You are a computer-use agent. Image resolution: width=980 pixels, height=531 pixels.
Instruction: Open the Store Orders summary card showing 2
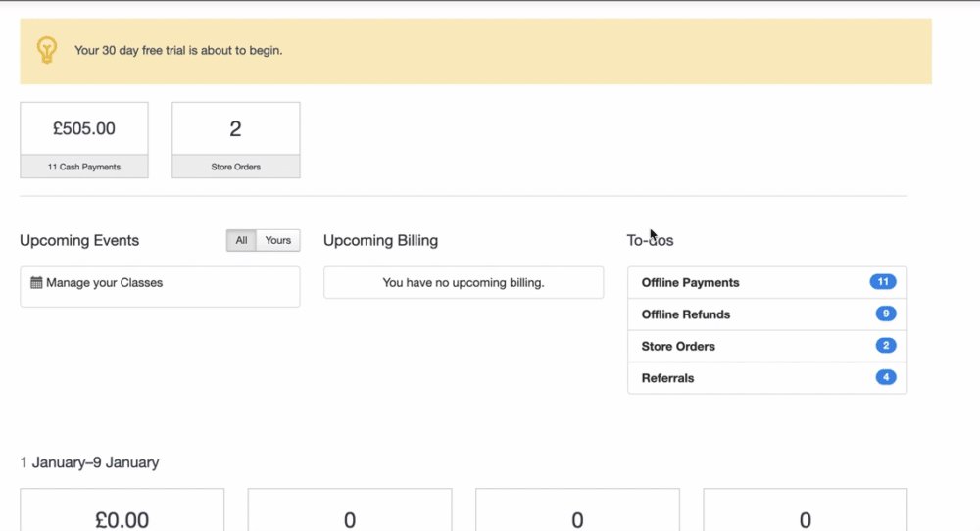point(235,129)
